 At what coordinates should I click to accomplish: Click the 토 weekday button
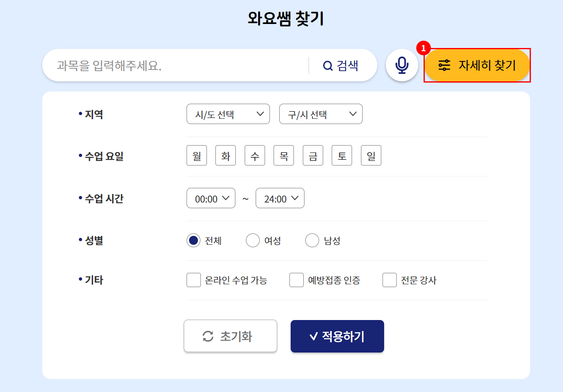342,155
